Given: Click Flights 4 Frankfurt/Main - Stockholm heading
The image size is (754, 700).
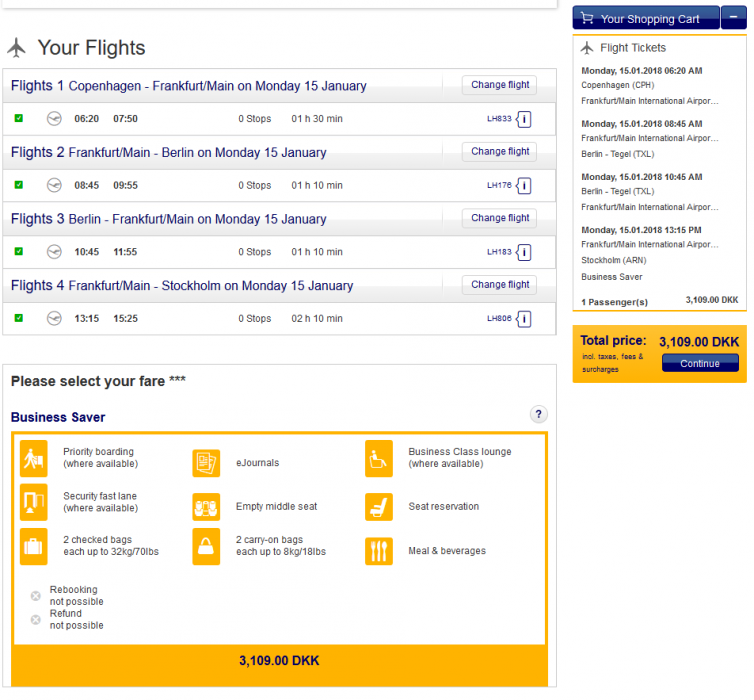Looking at the screenshot, I should (182, 286).
